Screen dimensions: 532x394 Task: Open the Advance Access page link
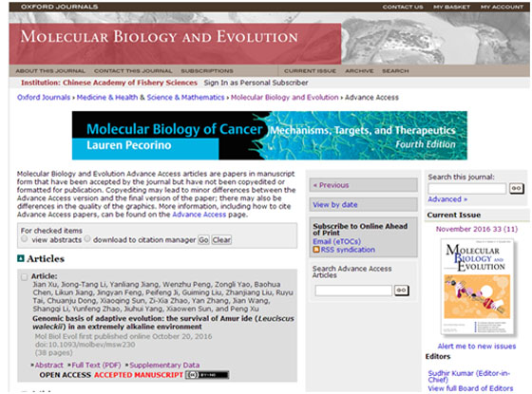tap(199, 215)
